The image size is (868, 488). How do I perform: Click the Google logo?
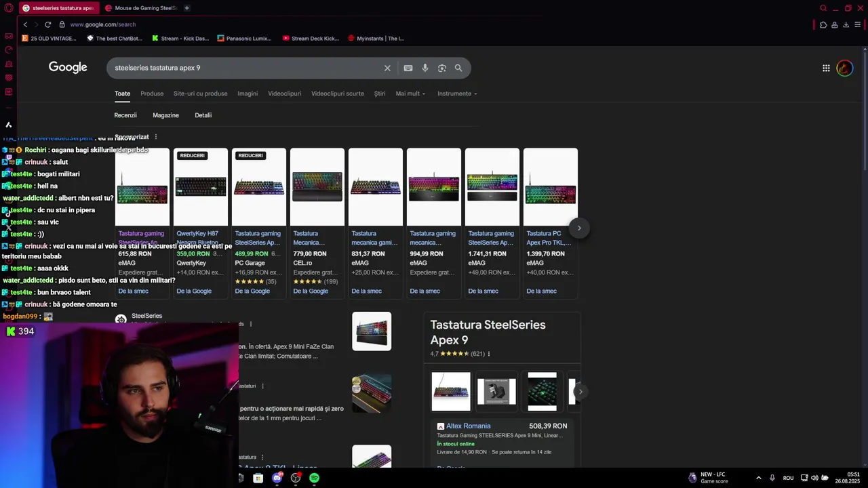(68, 67)
